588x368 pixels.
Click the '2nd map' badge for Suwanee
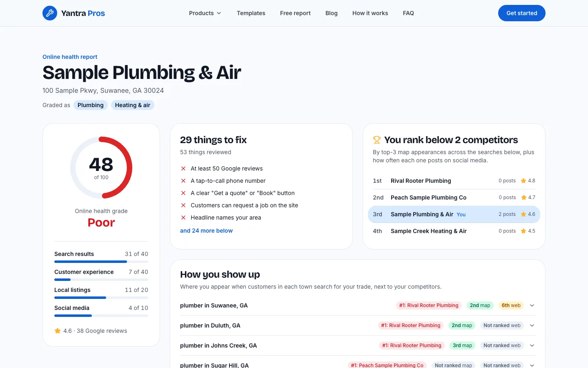tap(480, 305)
